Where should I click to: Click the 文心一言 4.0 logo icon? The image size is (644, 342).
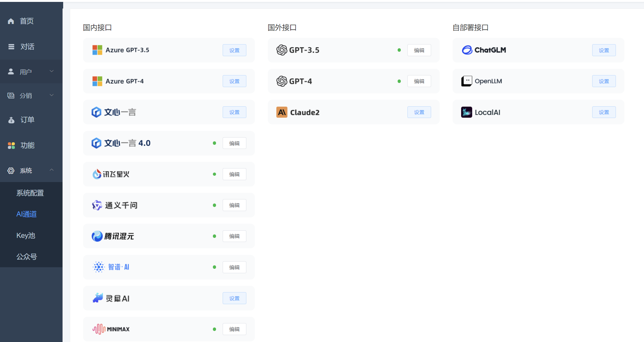click(96, 143)
